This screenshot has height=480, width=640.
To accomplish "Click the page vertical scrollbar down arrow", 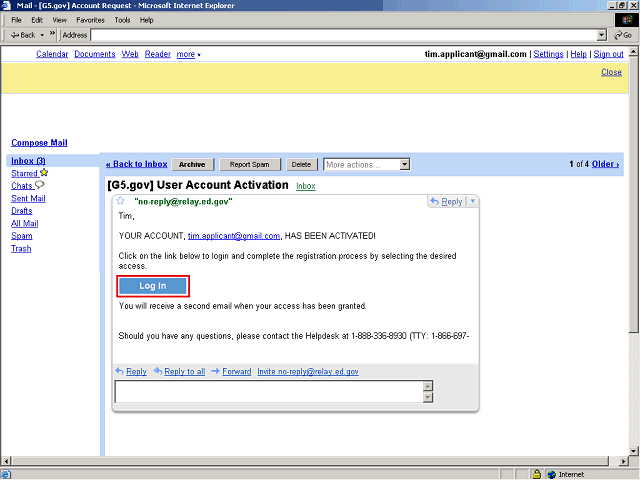I will click(633, 451).
